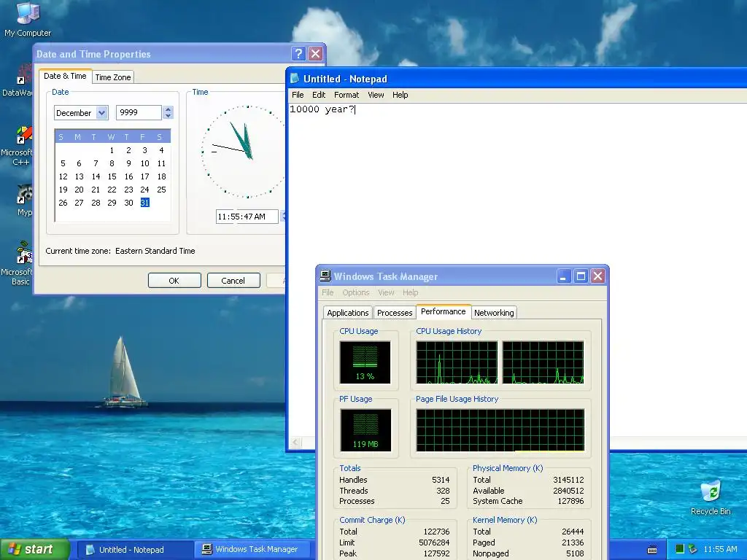Increase the year with the up arrow

pos(168,109)
